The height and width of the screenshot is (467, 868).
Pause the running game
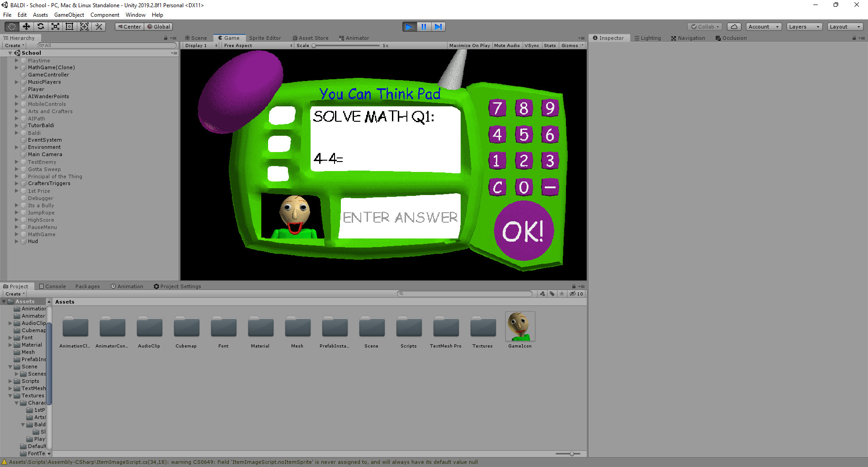[424, 27]
